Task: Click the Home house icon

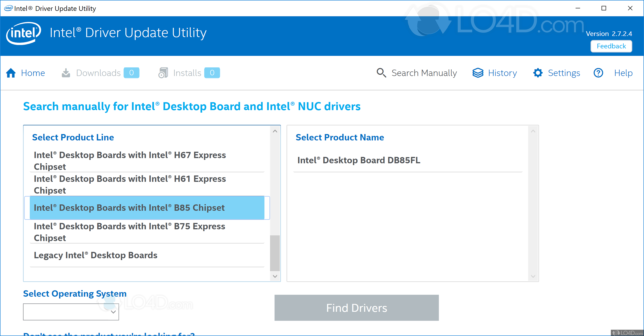Action: [11, 73]
